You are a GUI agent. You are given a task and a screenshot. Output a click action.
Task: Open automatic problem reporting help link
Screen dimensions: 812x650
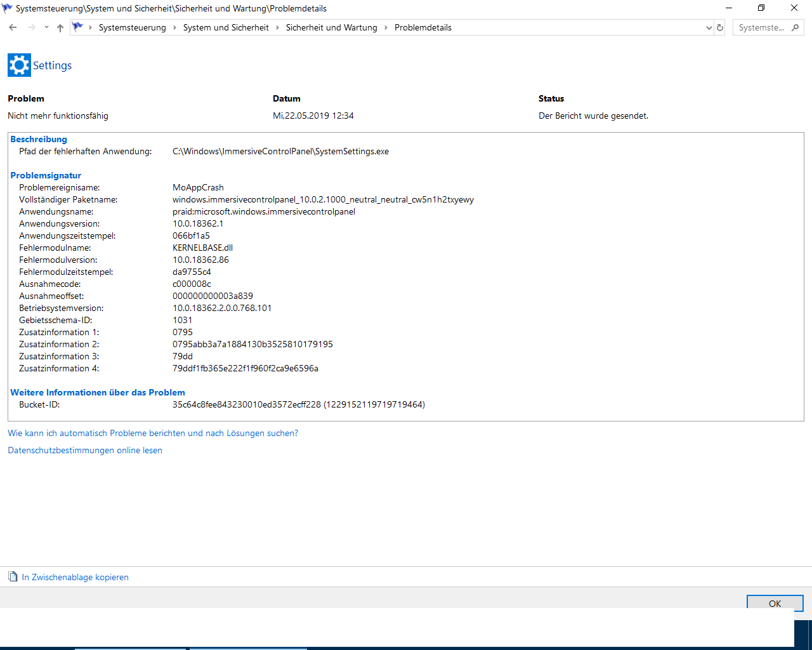pos(153,433)
